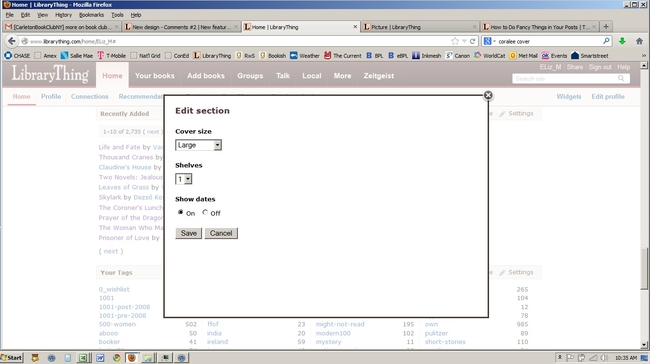Open Your books in navigation bar
The image size is (650, 364).
(155, 76)
